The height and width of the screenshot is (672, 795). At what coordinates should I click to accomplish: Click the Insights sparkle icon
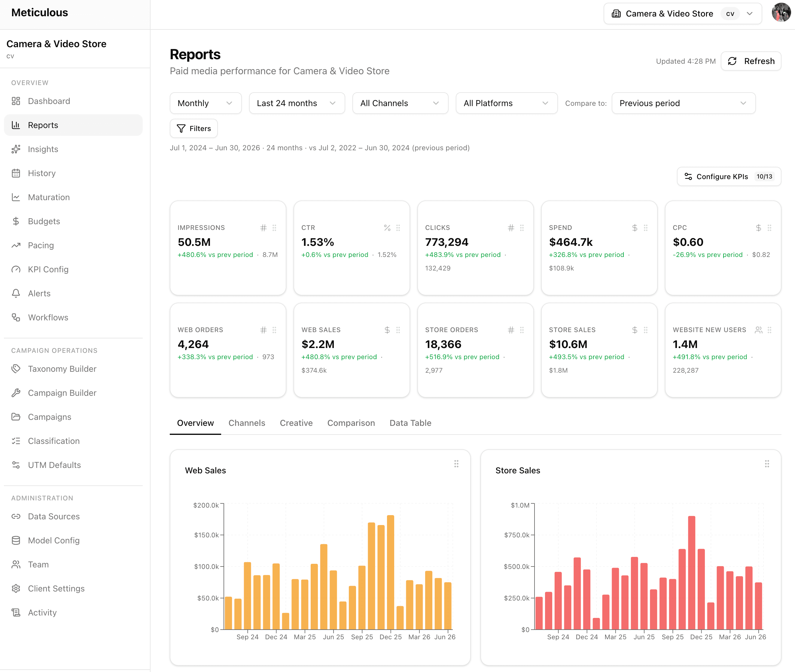(16, 149)
